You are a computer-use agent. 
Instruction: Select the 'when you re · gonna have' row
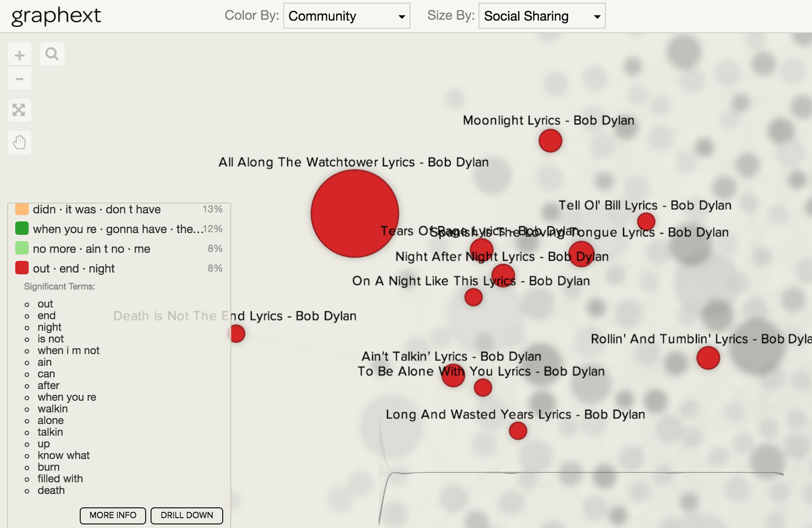[x=119, y=229]
